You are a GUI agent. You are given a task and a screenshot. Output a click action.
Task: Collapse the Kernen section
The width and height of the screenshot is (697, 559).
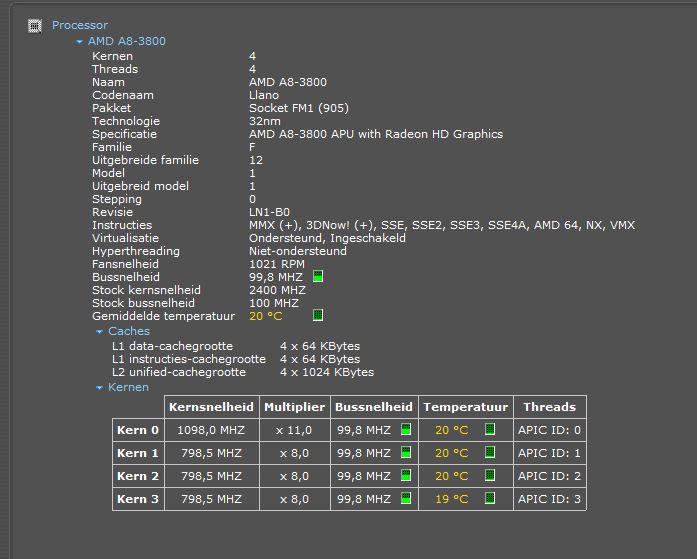click(100, 388)
